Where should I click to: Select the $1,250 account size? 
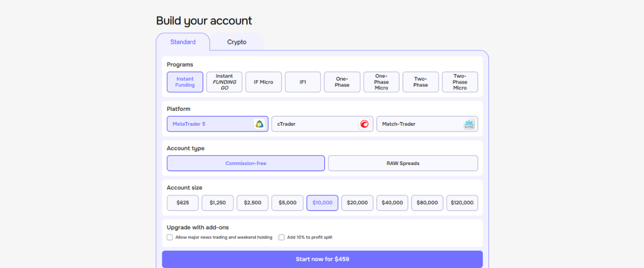tap(218, 203)
